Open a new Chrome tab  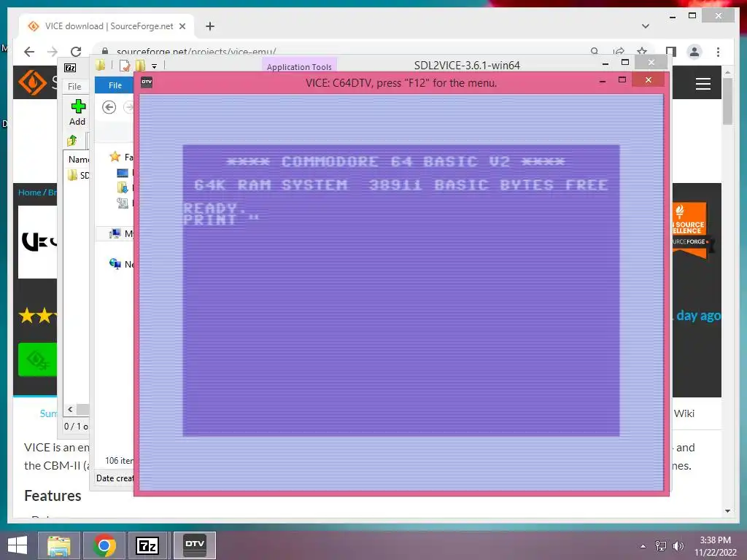(210, 26)
